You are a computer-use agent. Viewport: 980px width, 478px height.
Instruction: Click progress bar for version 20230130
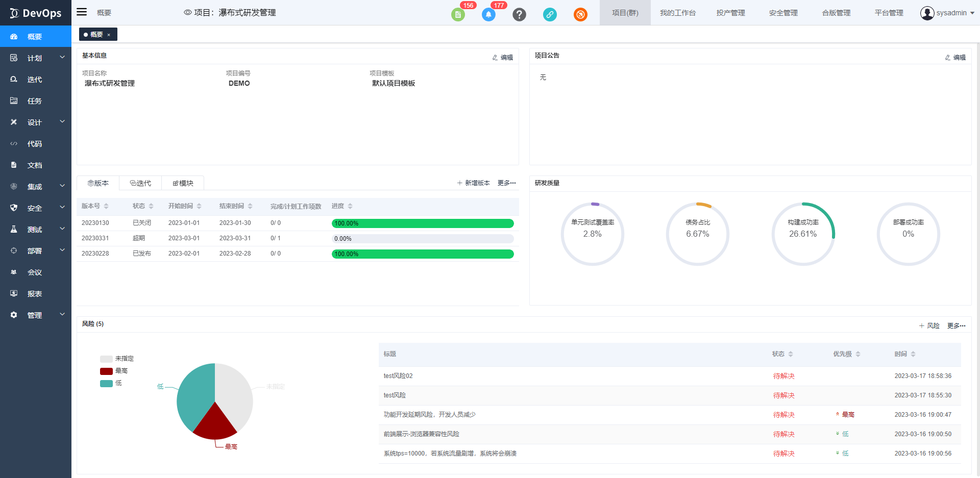click(422, 223)
